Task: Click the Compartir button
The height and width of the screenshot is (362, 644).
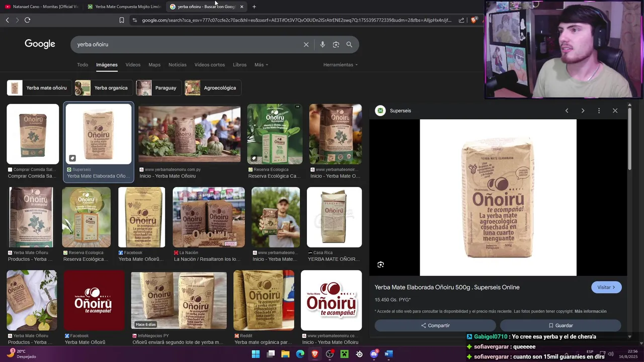Action: point(435,325)
